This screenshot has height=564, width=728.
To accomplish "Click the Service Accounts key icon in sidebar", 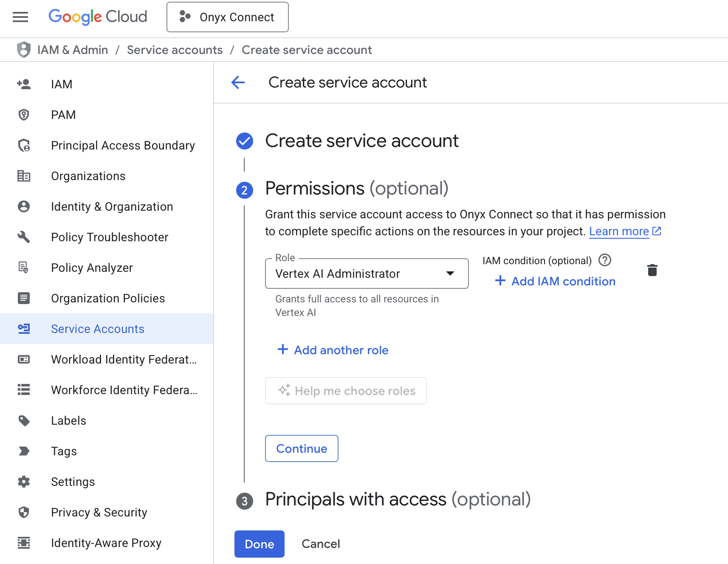I will tap(23, 329).
